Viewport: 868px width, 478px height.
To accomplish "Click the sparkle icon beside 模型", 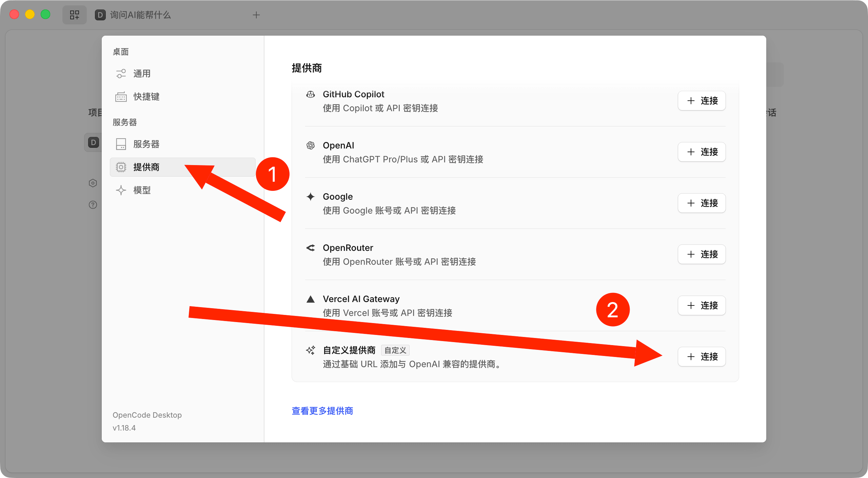I will click(x=121, y=190).
